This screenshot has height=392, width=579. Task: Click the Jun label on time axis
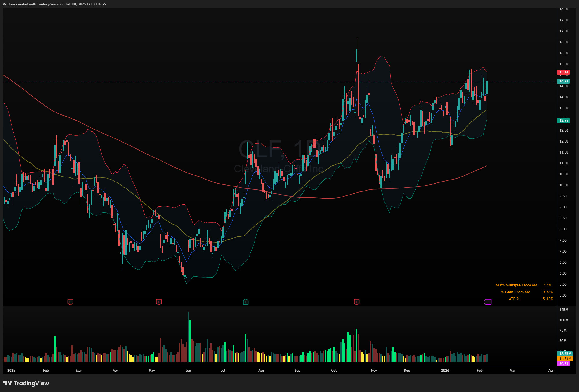tap(188, 371)
